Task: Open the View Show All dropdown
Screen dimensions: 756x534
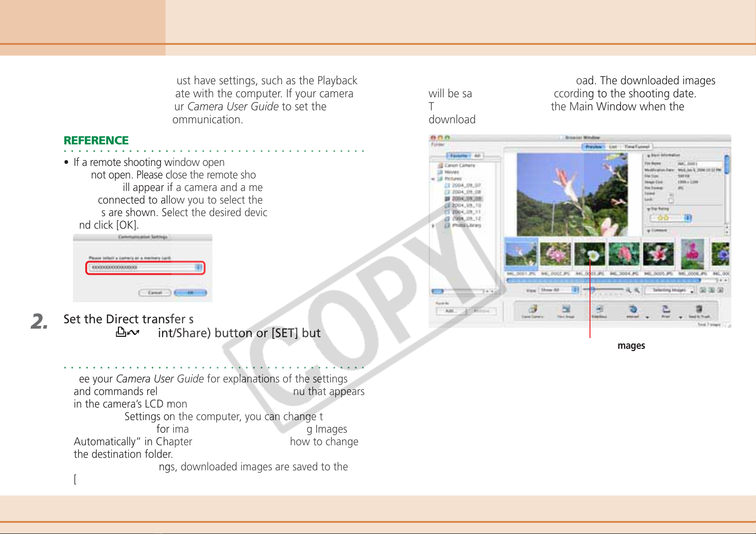Action: [x=559, y=290]
